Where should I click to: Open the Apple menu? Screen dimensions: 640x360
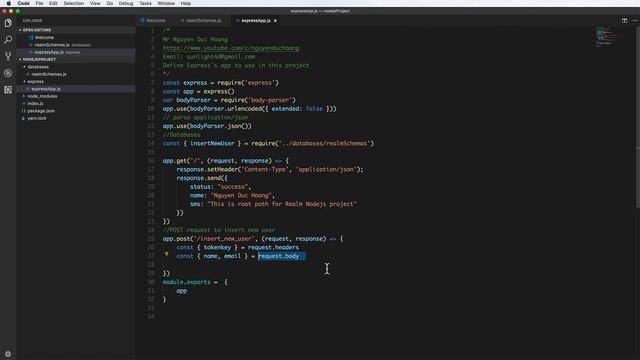tap(8, 3)
